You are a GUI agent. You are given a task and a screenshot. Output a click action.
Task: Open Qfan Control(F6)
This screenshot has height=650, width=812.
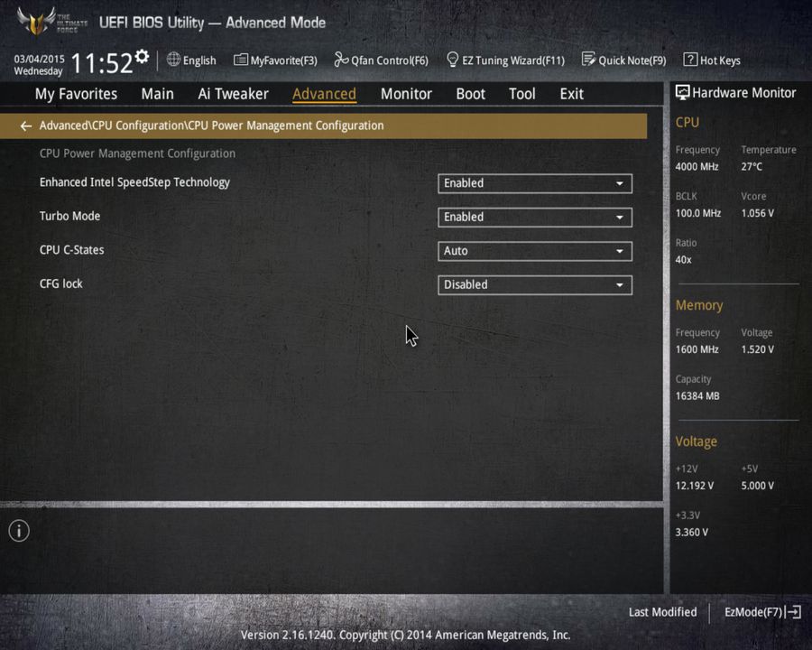tap(390, 60)
